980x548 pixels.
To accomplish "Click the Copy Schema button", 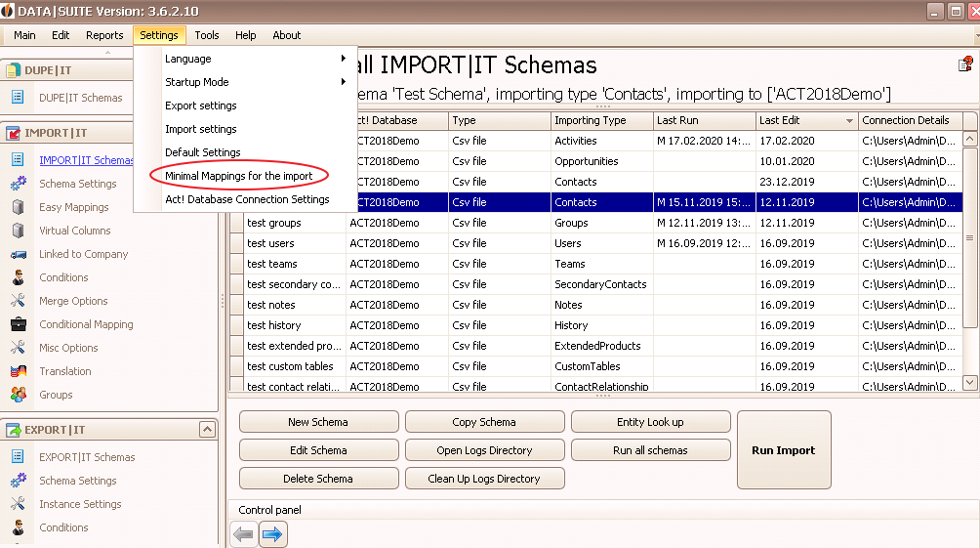I will (484, 422).
